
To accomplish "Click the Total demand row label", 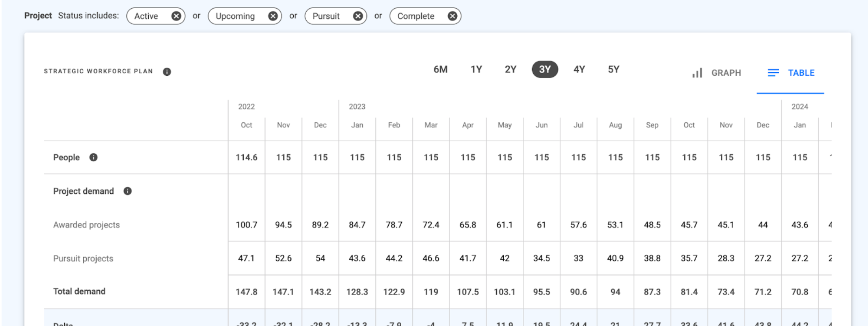I will (79, 291).
